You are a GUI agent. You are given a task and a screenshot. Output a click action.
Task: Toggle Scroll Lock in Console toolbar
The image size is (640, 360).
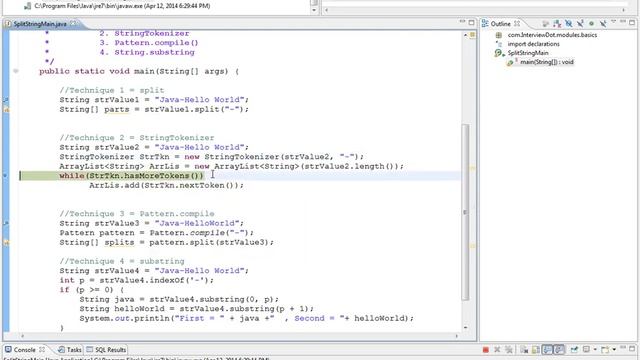pos(536,350)
